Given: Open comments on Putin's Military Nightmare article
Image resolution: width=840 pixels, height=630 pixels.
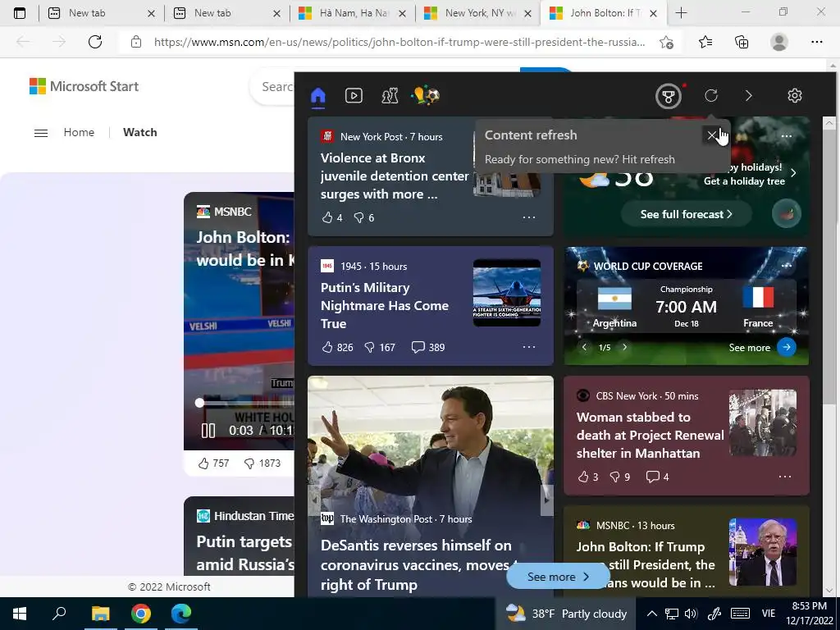Looking at the screenshot, I should [427, 347].
